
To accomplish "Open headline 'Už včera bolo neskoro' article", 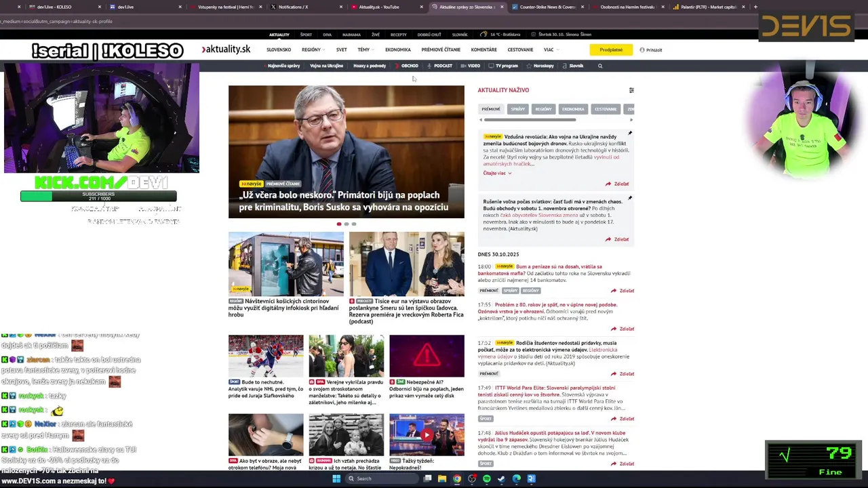I will [343, 201].
